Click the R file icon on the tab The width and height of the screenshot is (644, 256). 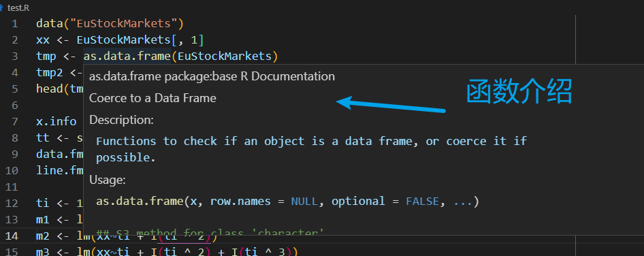click(1, 7)
